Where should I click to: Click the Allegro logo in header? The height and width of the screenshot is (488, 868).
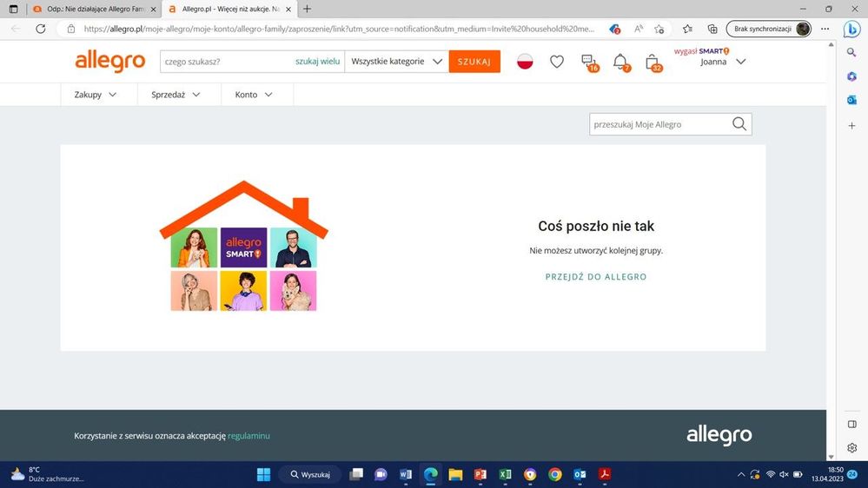point(110,61)
